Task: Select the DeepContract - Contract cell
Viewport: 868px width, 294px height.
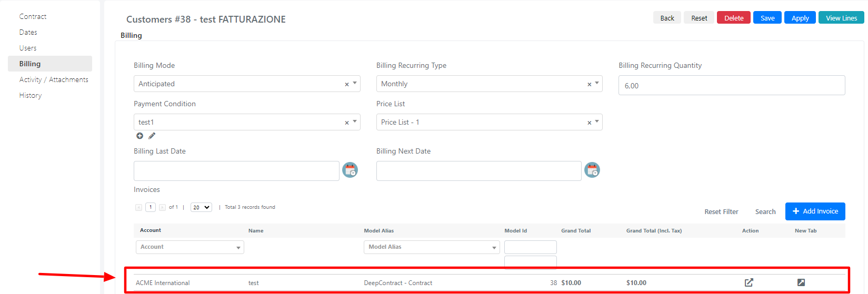Action: tap(398, 283)
